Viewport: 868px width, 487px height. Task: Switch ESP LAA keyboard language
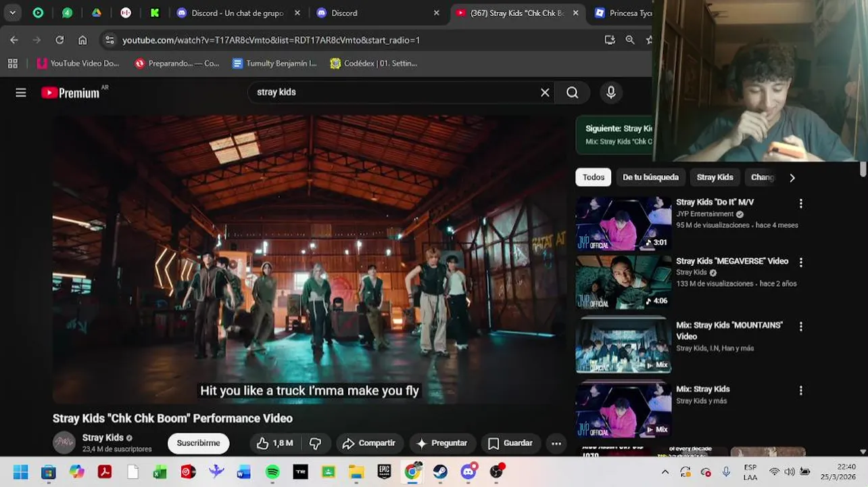tap(750, 472)
